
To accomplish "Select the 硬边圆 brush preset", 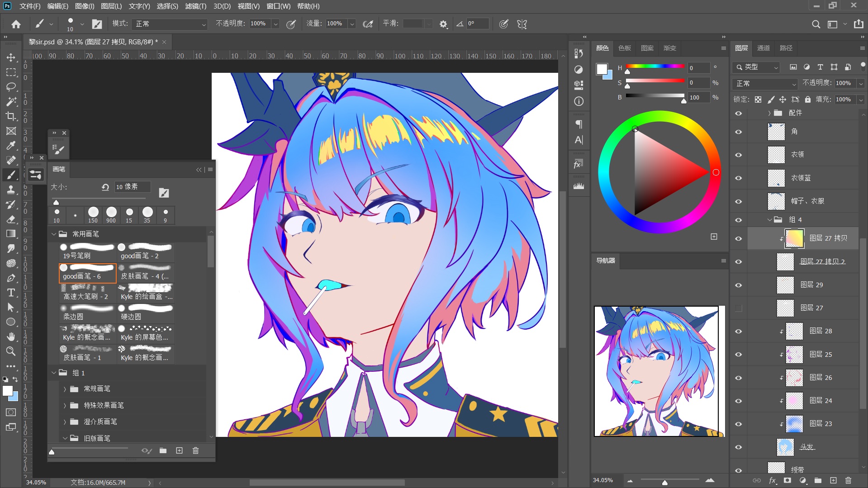I will 146,313.
